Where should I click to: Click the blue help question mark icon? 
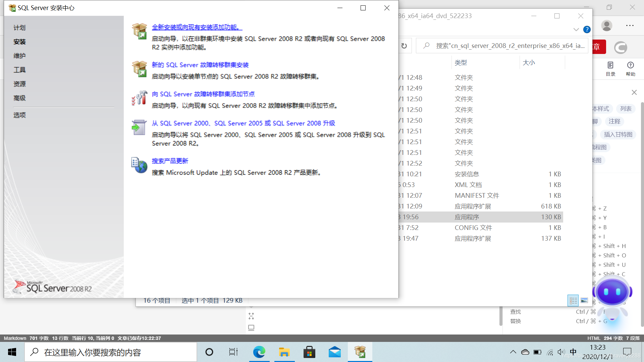point(587,29)
